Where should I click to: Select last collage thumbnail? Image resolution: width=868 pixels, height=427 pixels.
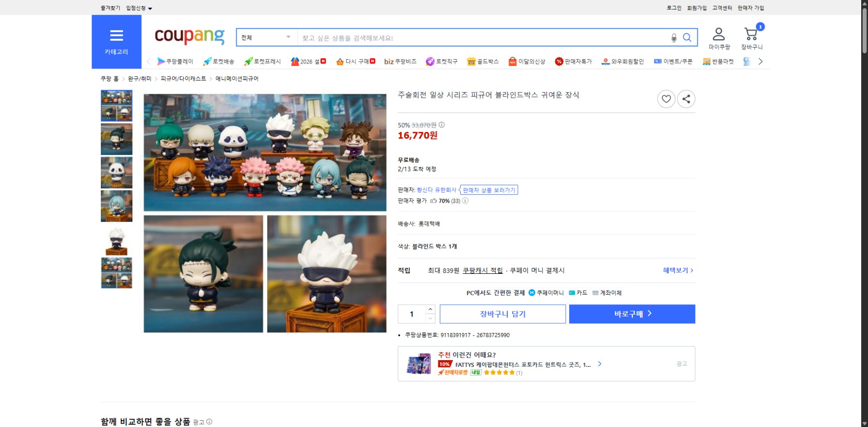pyautogui.click(x=116, y=273)
